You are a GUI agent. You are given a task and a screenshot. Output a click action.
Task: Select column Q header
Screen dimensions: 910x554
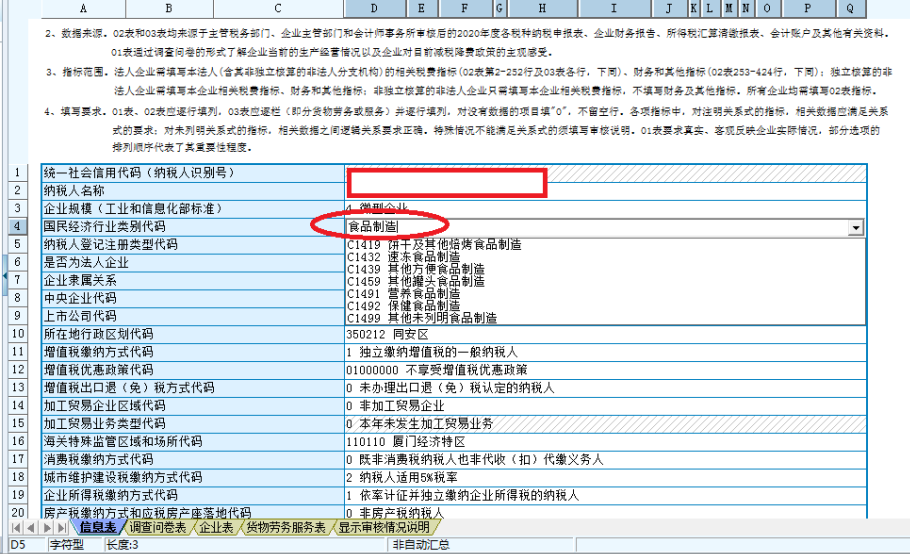(851, 8)
